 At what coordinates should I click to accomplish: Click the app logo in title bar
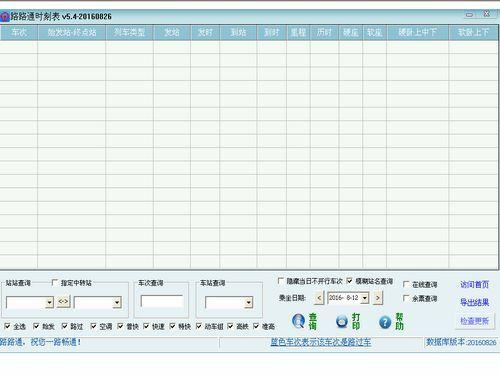5,17
